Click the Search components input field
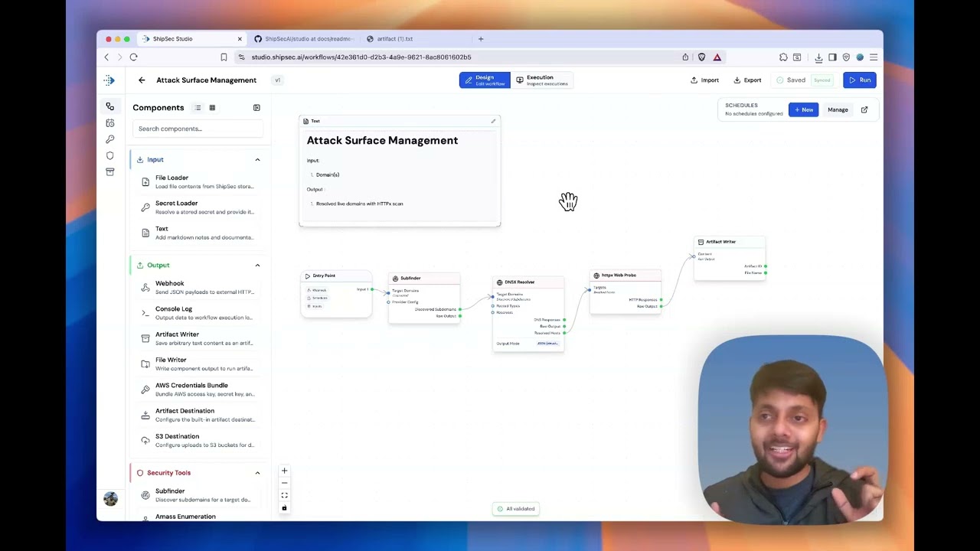 [x=198, y=129]
